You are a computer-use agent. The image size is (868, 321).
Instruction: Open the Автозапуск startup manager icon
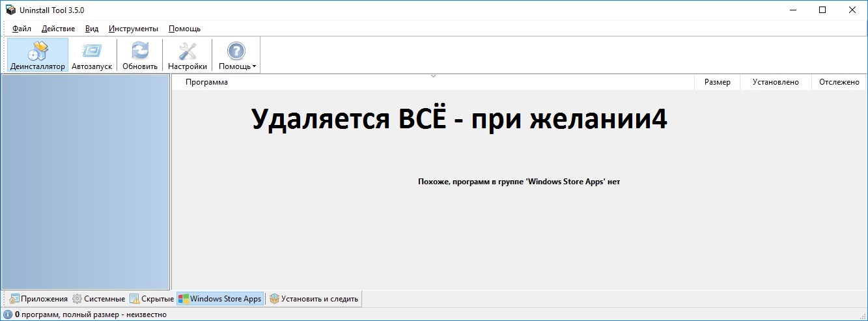[x=92, y=51]
